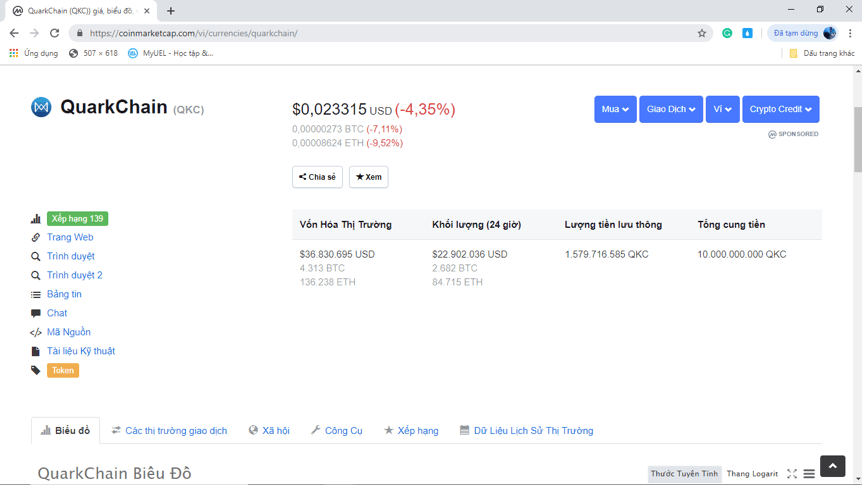Open the Ứng dụng apps shortcut
This screenshot has width=862, height=485.
click(34, 53)
